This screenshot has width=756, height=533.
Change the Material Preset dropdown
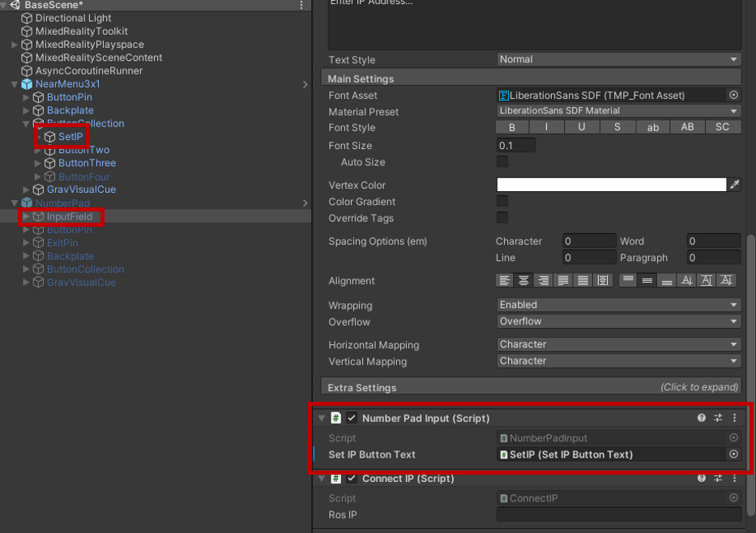[617, 110]
